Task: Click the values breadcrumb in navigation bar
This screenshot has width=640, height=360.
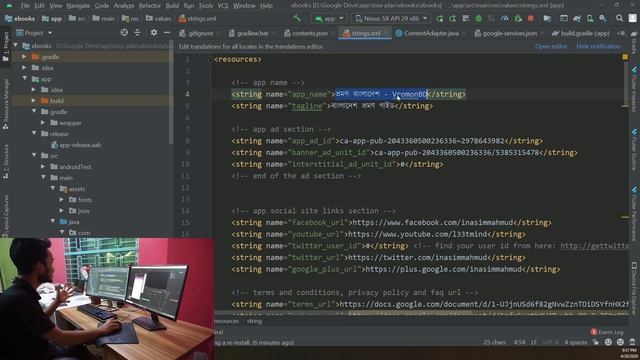Action: click(x=158, y=18)
